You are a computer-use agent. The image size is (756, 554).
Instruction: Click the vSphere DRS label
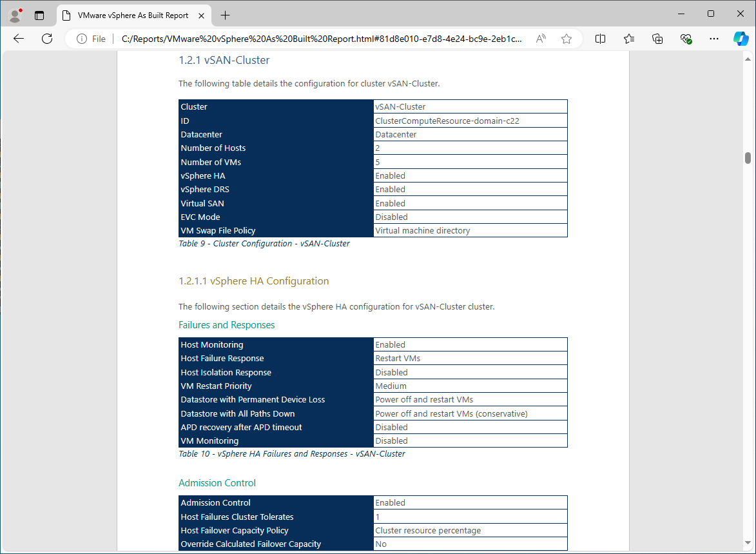[x=205, y=189]
